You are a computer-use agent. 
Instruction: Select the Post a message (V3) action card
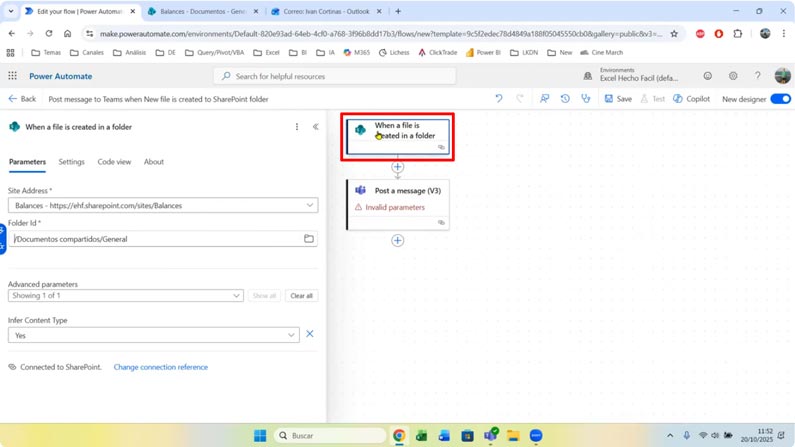click(x=398, y=205)
